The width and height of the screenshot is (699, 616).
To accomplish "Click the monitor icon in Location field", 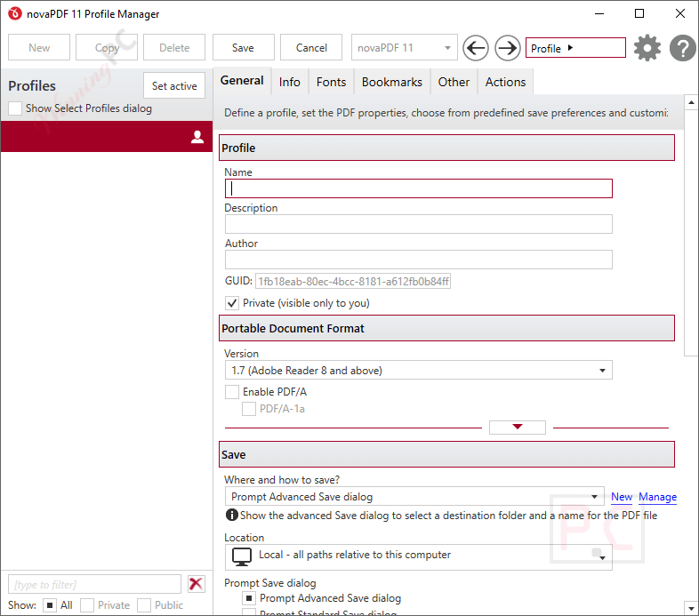I will pos(242,556).
